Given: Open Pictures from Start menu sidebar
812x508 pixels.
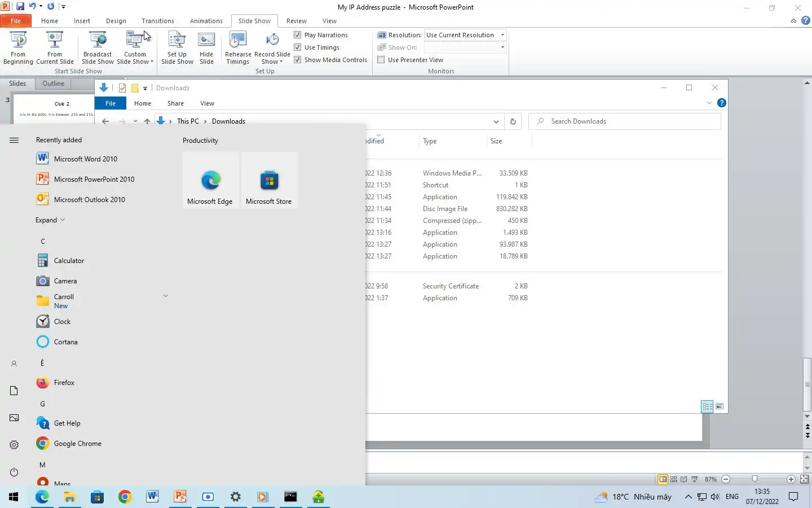Looking at the screenshot, I should (x=14, y=418).
